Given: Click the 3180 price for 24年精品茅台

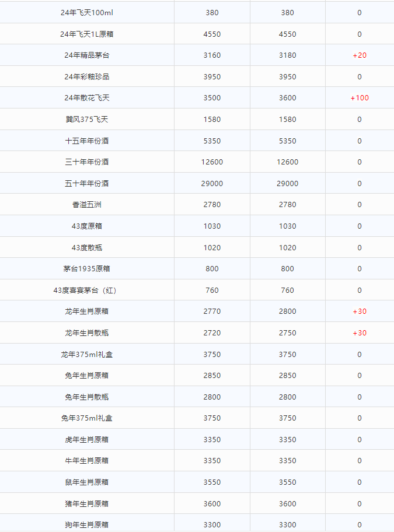Looking at the screenshot, I should (287, 55).
